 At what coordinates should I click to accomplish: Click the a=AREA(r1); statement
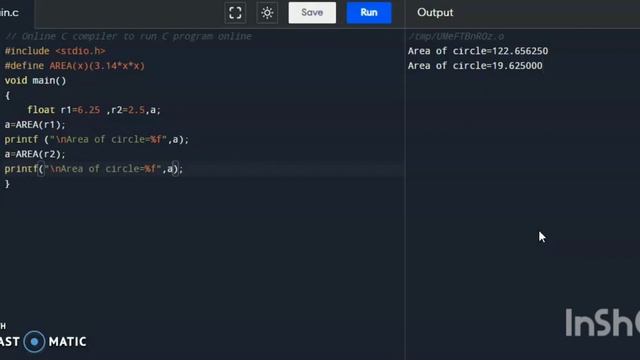click(x=35, y=124)
